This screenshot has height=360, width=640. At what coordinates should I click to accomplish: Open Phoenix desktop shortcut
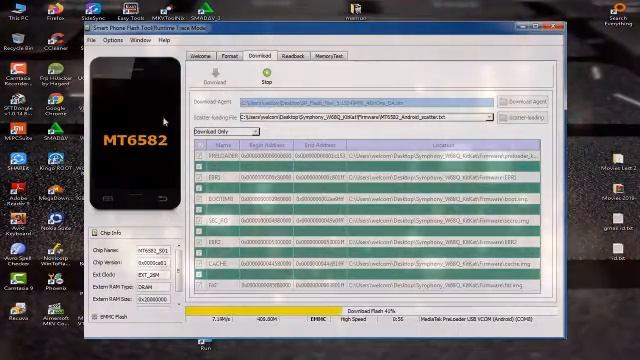click(56, 282)
